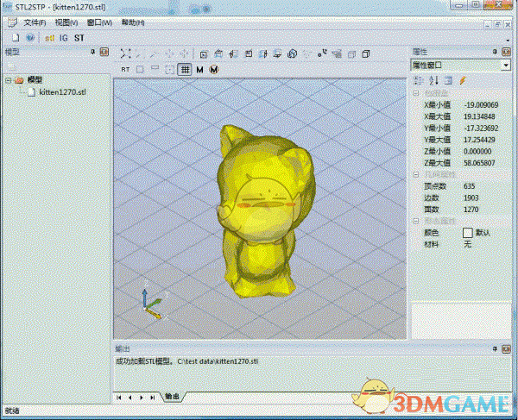Click the categorized view icon in properties panel
The width and height of the screenshot is (518, 420).
click(418, 80)
